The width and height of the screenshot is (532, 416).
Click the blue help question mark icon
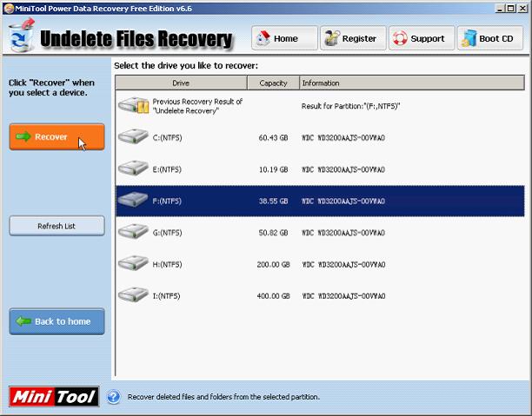114,397
